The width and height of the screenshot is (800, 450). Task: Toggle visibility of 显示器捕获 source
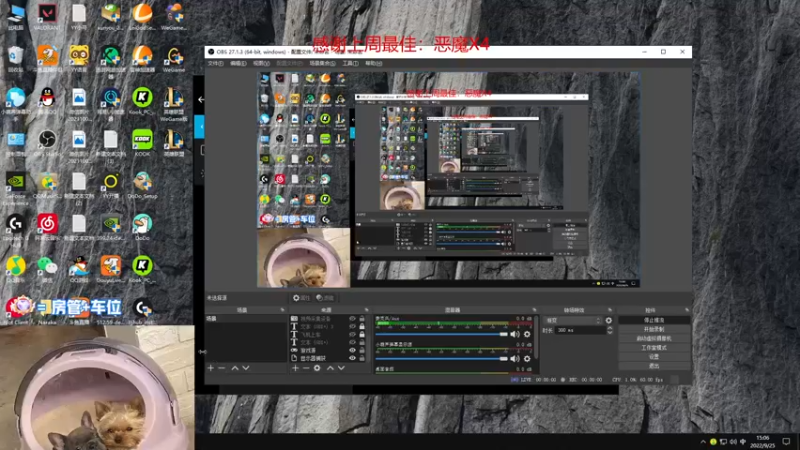pyautogui.click(x=352, y=358)
